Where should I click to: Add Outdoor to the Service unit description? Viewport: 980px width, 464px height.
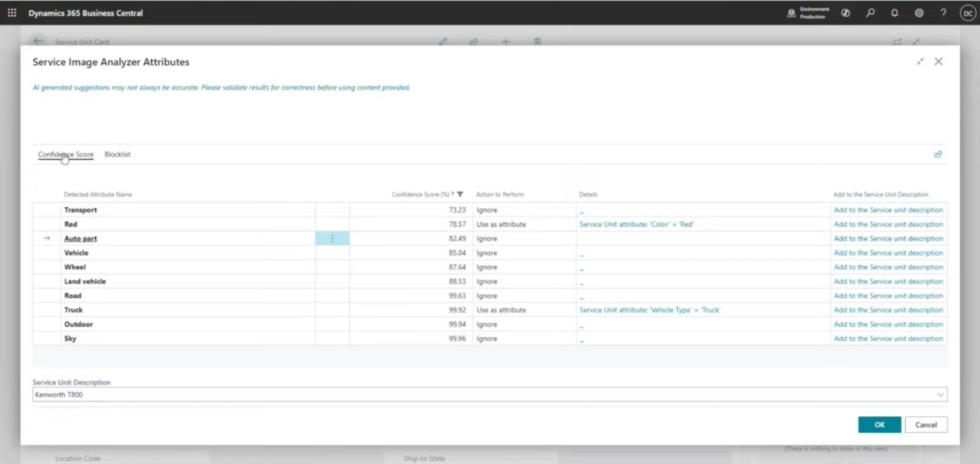point(888,324)
